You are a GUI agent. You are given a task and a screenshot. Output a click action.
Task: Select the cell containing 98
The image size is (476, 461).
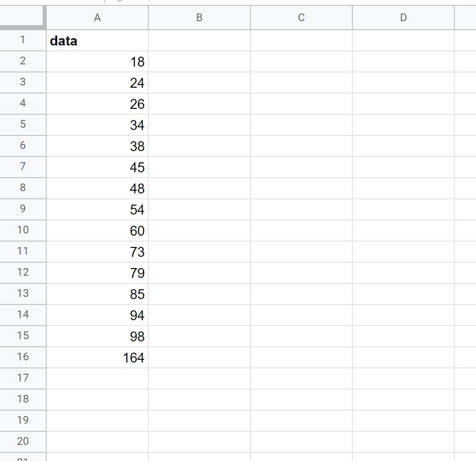click(97, 336)
